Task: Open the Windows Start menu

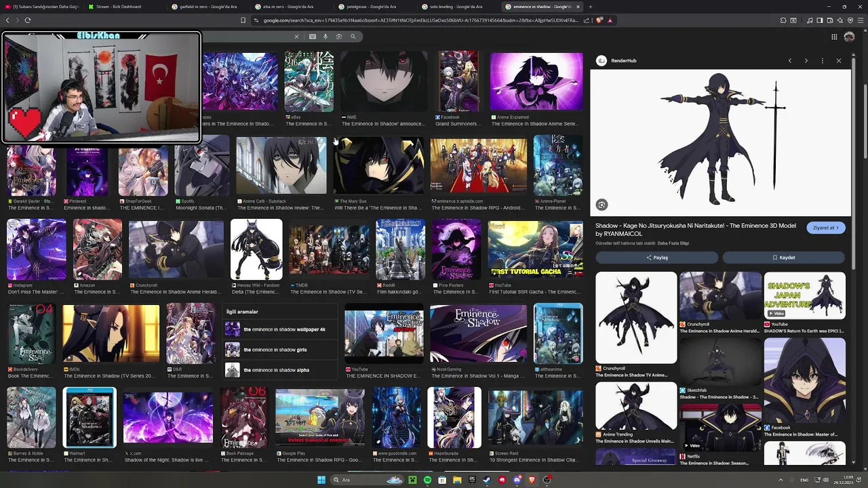Action: [321, 480]
